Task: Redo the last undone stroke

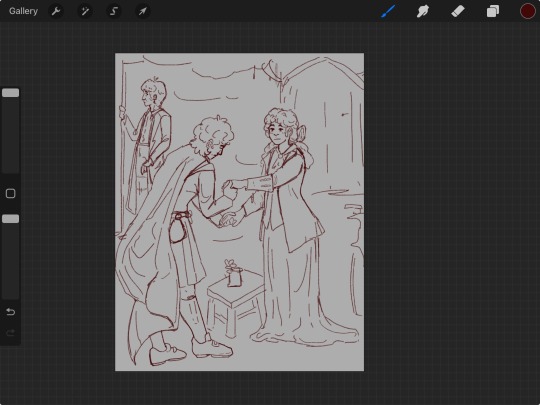Action: coord(11,333)
